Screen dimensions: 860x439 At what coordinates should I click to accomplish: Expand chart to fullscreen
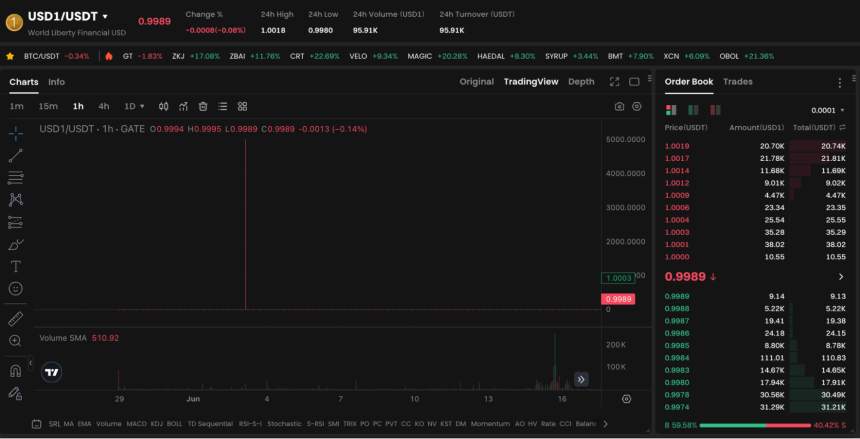(614, 82)
